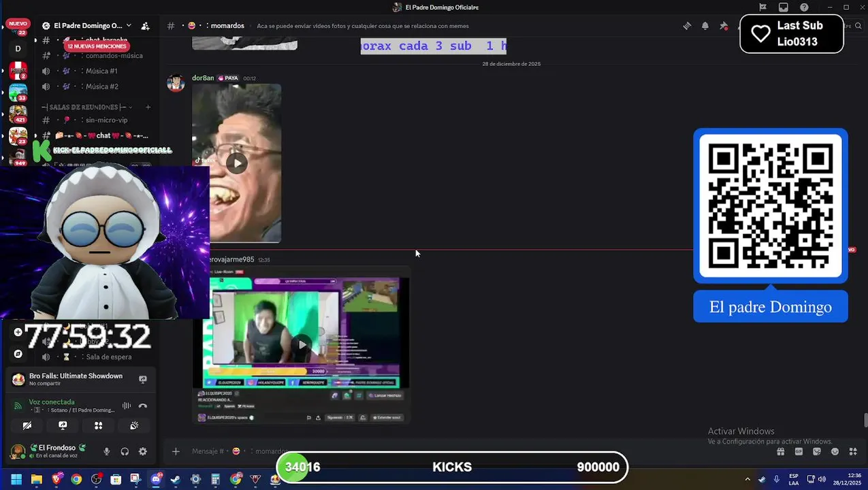Screen dimensions: 868x490
Task: Click the NUEVO unread servers badge
Action: tap(18, 24)
